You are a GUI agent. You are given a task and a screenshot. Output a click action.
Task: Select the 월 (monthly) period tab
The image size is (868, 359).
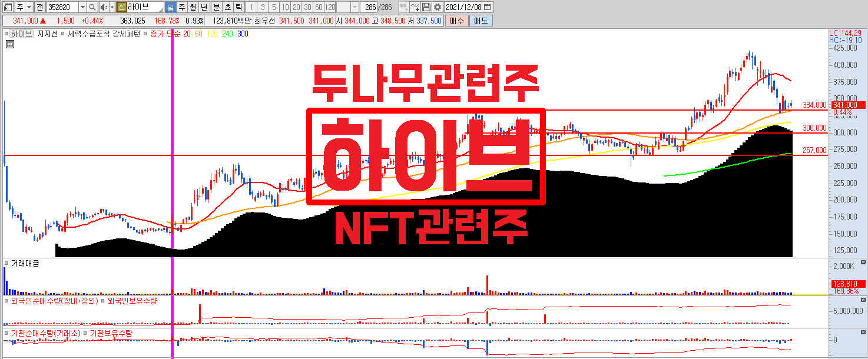pyautogui.click(x=193, y=7)
